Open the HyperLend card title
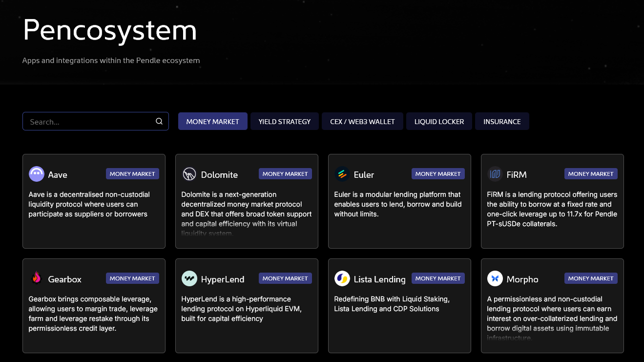 point(223,279)
